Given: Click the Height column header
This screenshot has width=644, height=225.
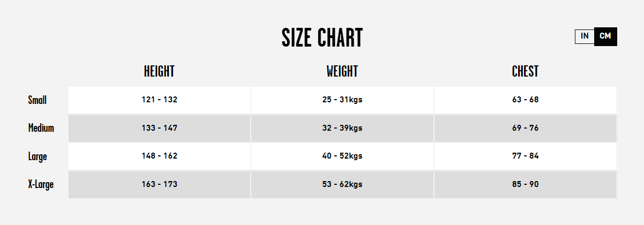Looking at the screenshot, I should 159,71.
